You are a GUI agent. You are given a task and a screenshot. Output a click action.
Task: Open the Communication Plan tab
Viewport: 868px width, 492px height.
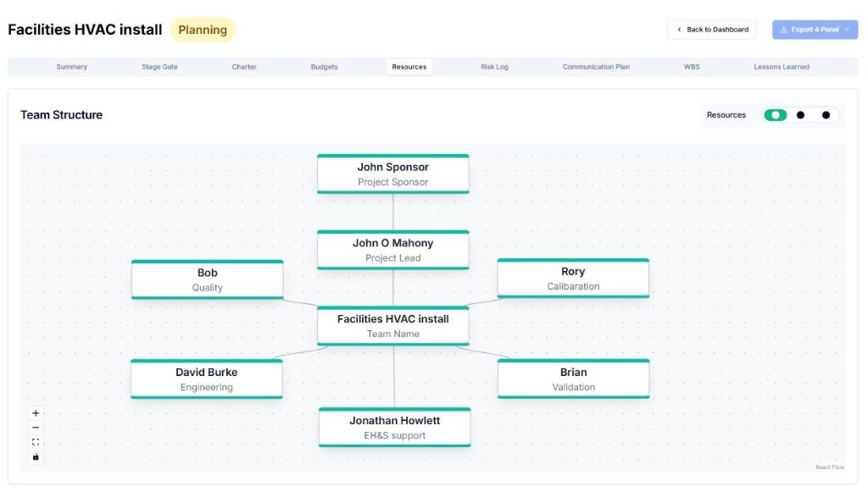point(594,66)
